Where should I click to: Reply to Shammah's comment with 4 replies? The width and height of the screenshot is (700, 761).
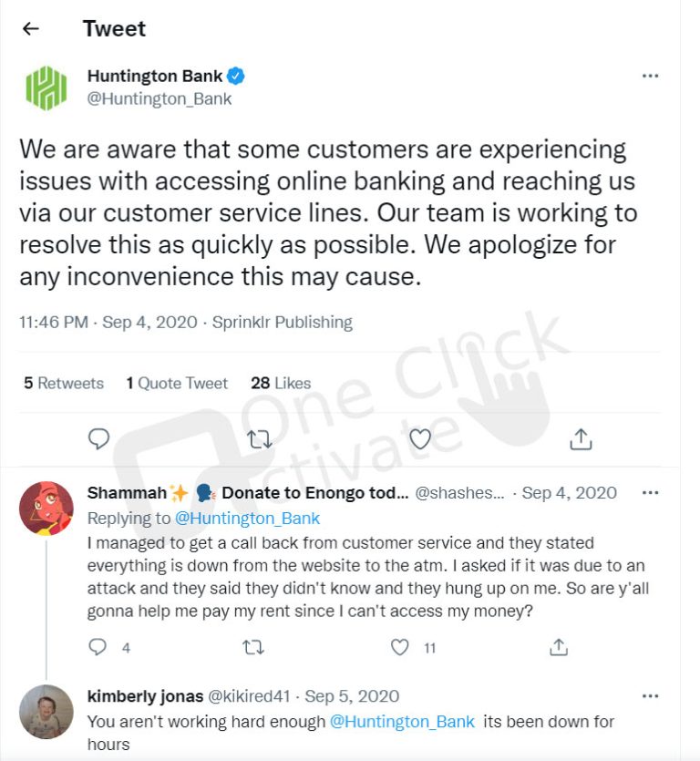pos(98,647)
